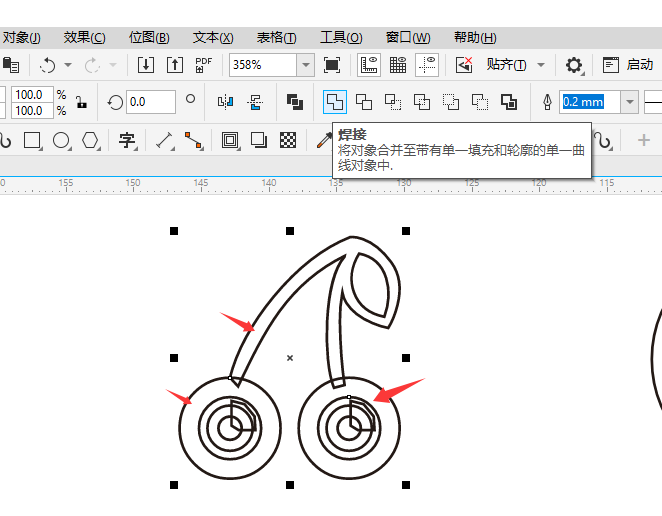
Task: Toggle show grid button
Action: pos(398,65)
